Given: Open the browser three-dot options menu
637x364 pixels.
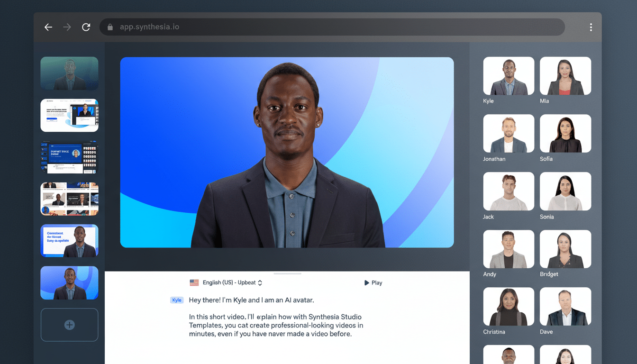Looking at the screenshot, I should click(x=591, y=27).
